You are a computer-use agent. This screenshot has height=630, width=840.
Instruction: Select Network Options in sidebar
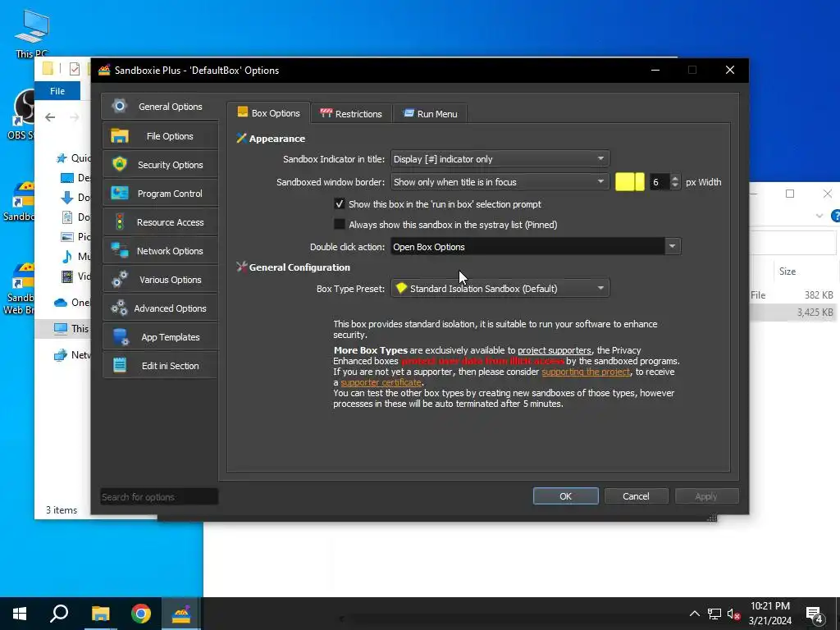coord(160,251)
